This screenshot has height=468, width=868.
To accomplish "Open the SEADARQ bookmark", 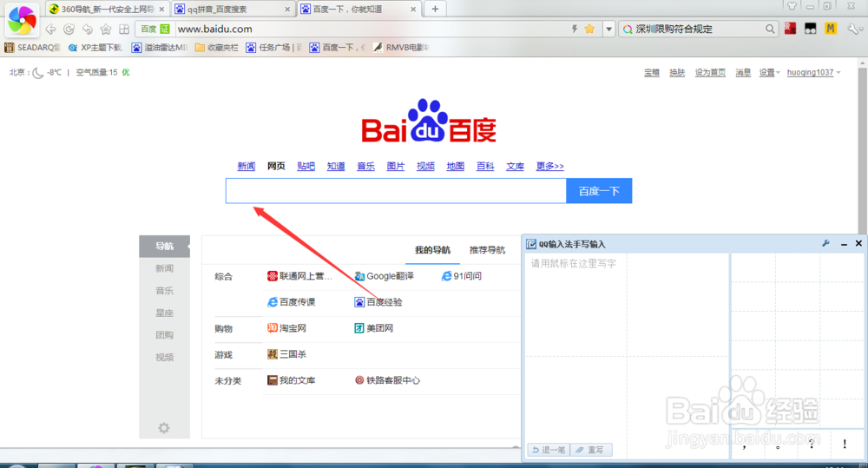I will 32,48.
